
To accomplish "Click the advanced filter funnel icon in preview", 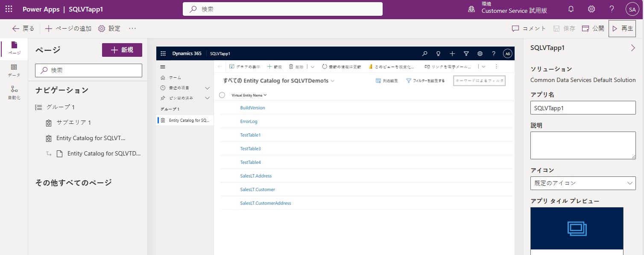I will point(466,54).
